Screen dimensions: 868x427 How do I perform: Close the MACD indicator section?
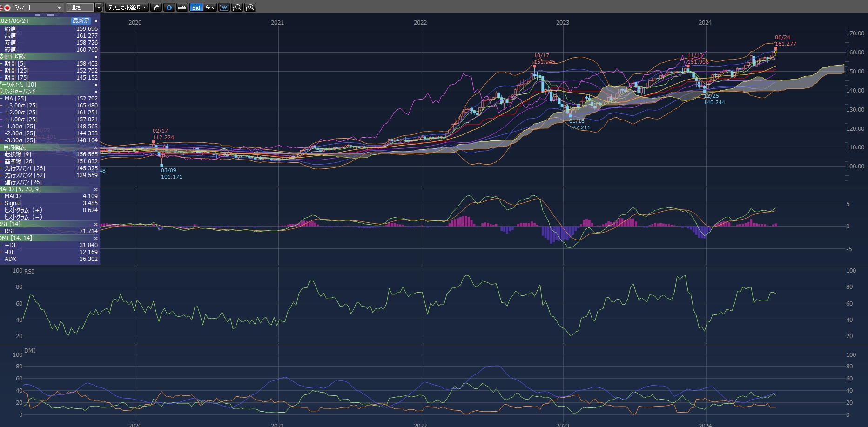point(96,189)
